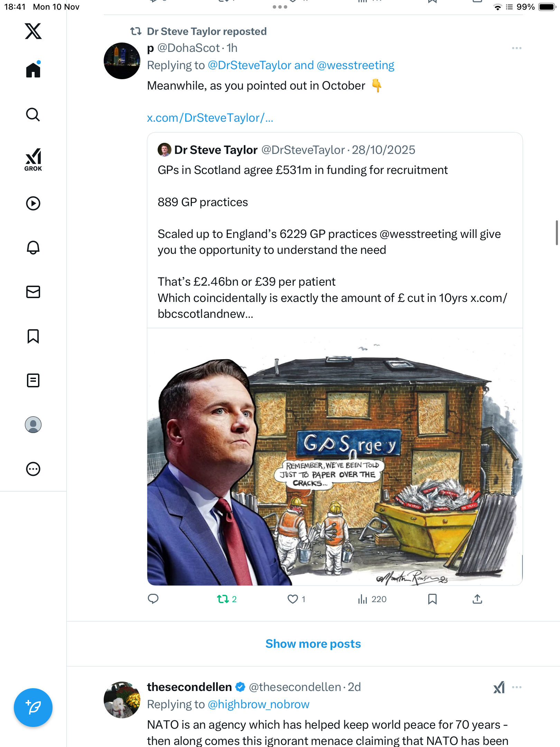The image size is (560, 747).
Task: Undo repost on DohaScot's post
Action: click(x=223, y=599)
